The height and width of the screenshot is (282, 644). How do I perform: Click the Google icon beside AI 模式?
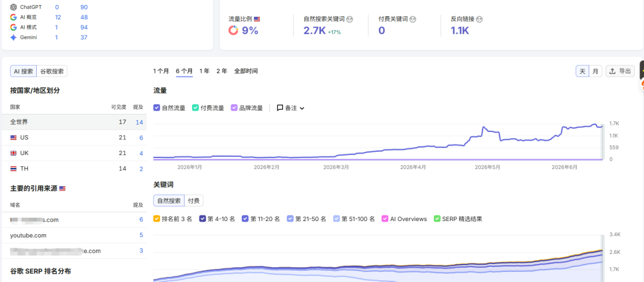14,27
